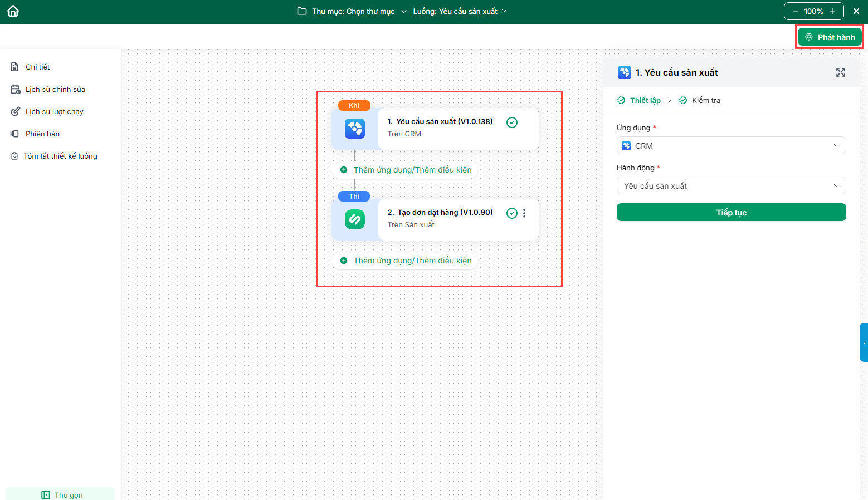
Task: Zoom out with the minus icon
Action: [x=796, y=11]
